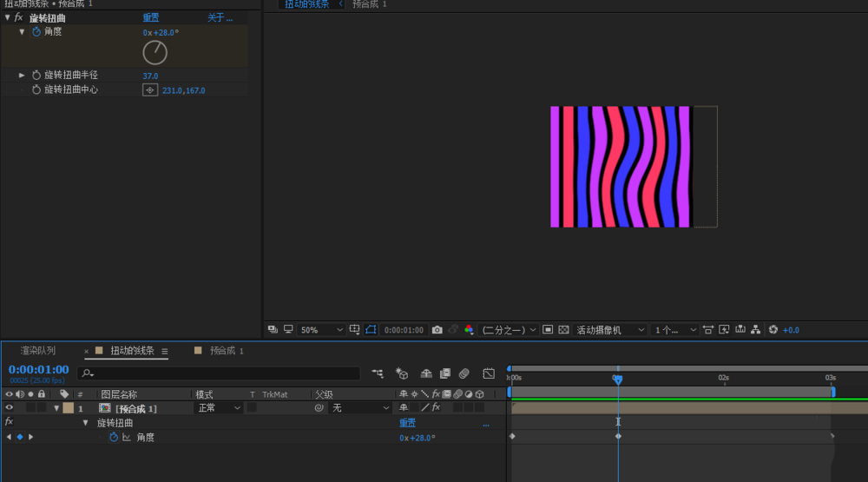Expand the 旋转扭曲半径 property
This screenshot has height=482, width=868.
[22, 76]
